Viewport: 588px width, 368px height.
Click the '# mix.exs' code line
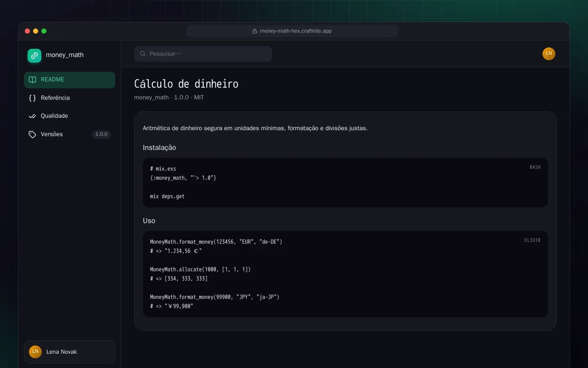point(163,169)
